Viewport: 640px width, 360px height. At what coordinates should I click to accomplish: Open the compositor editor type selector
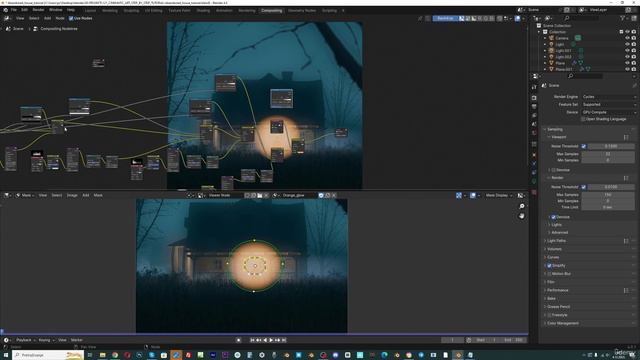pyautogui.click(x=7, y=18)
